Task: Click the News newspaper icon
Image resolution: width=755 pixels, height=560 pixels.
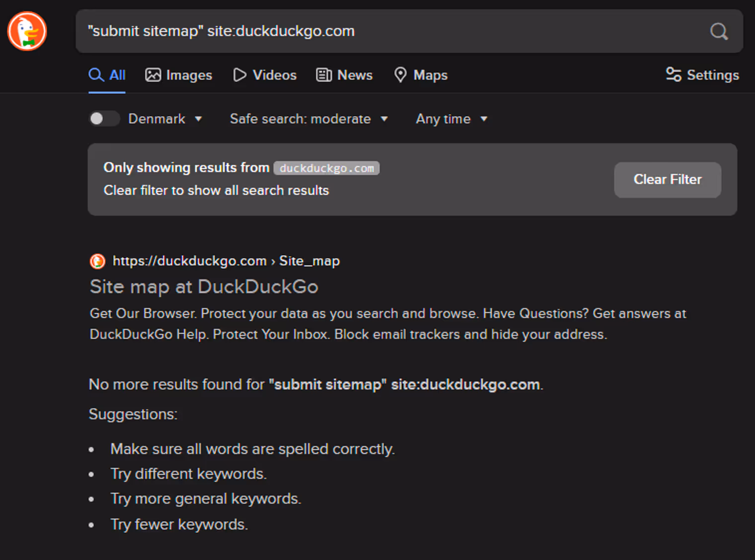Action: (324, 75)
